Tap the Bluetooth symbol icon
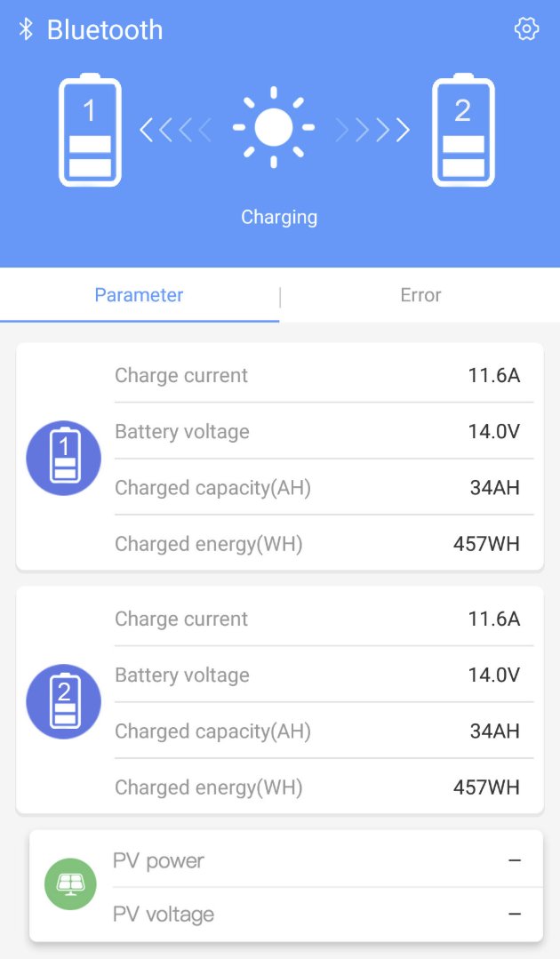This screenshot has height=959, width=560. [26, 28]
